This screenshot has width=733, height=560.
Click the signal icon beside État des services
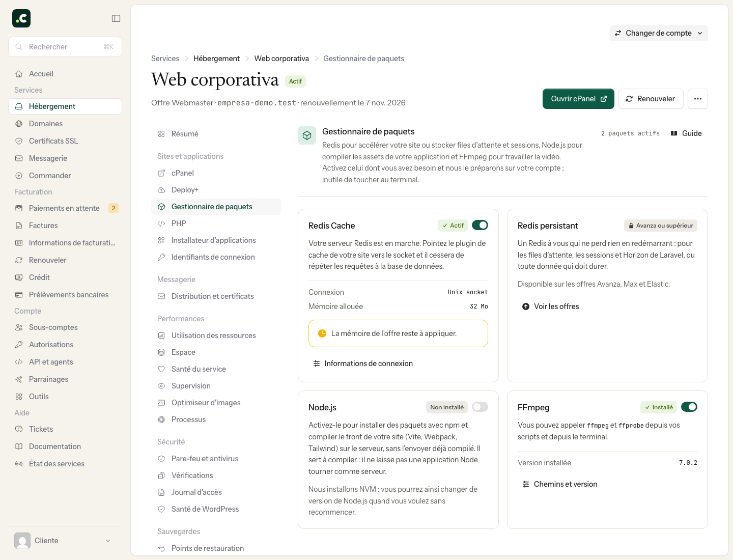coord(19,464)
